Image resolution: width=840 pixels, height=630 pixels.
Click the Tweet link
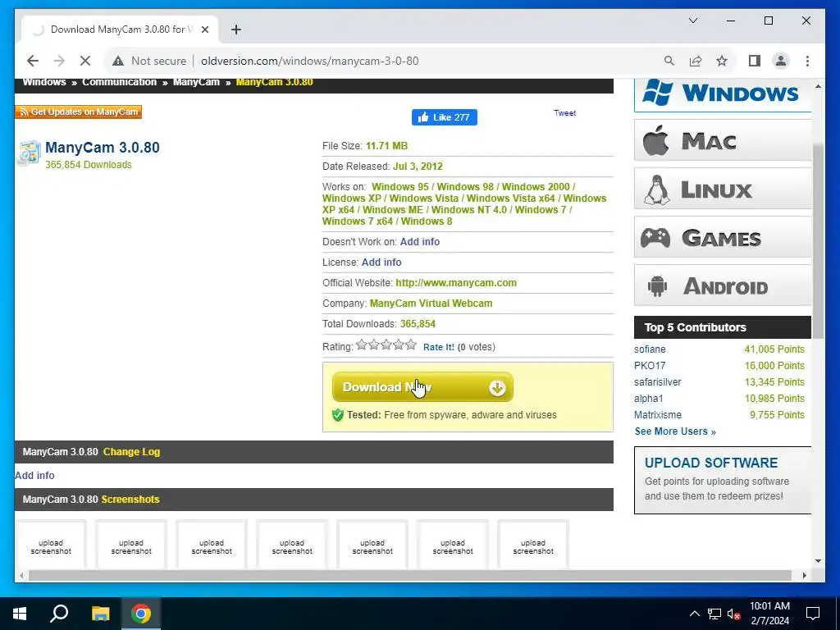pos(564,113)
